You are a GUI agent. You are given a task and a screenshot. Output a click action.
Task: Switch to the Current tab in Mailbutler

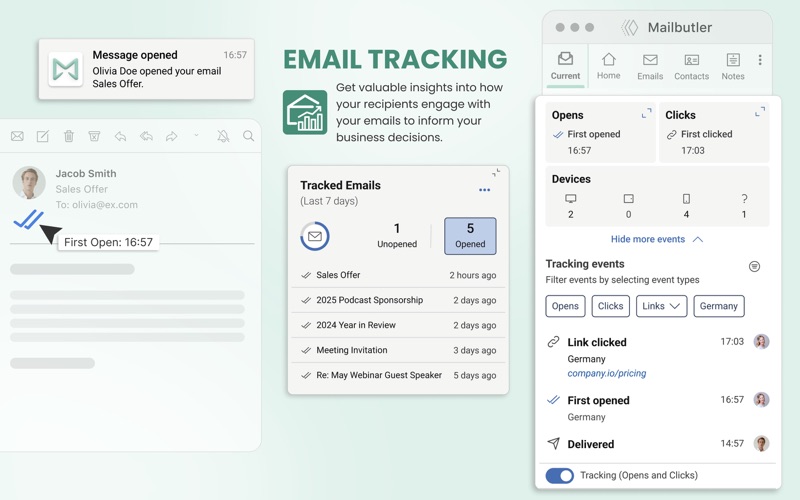(x=565, y=66)
